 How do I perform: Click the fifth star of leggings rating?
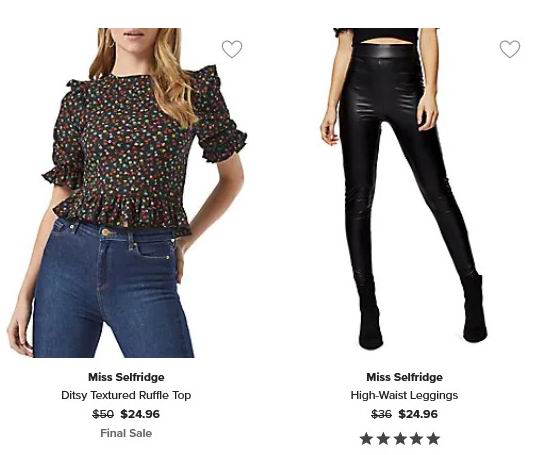[x=433, y=439]
